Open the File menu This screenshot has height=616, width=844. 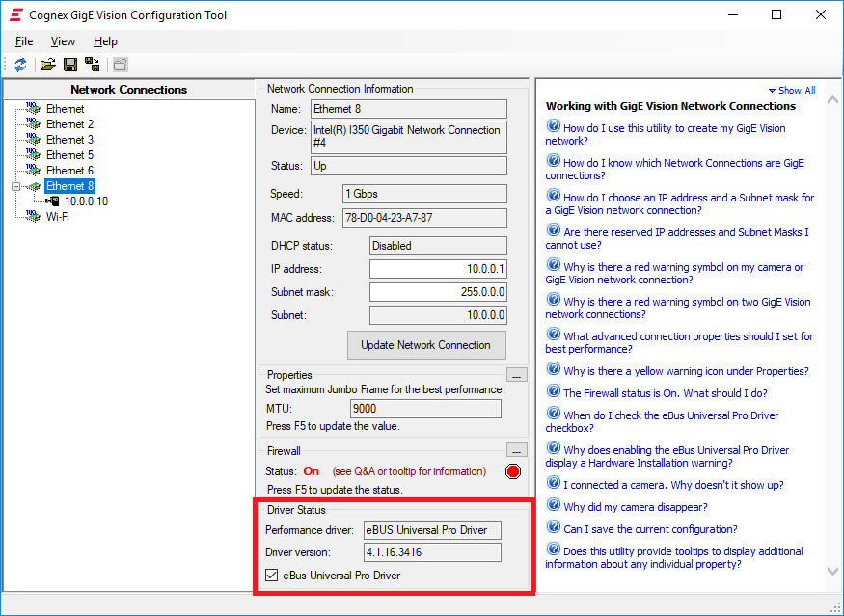(23, 41)
